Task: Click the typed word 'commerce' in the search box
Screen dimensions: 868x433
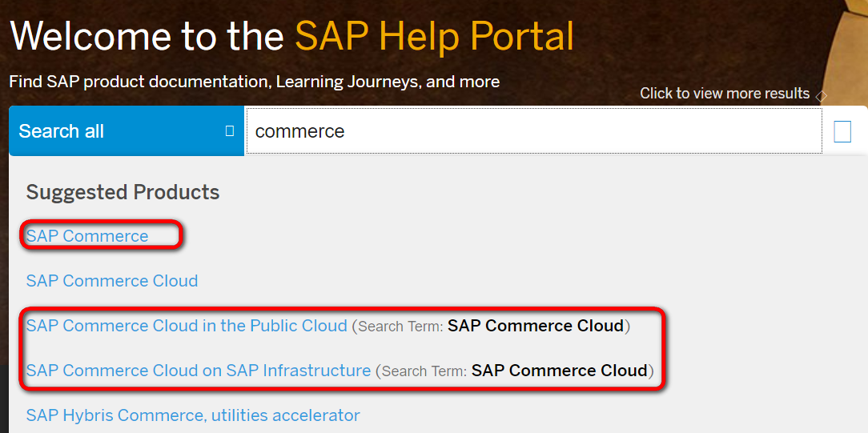Action: pos(299,131)
